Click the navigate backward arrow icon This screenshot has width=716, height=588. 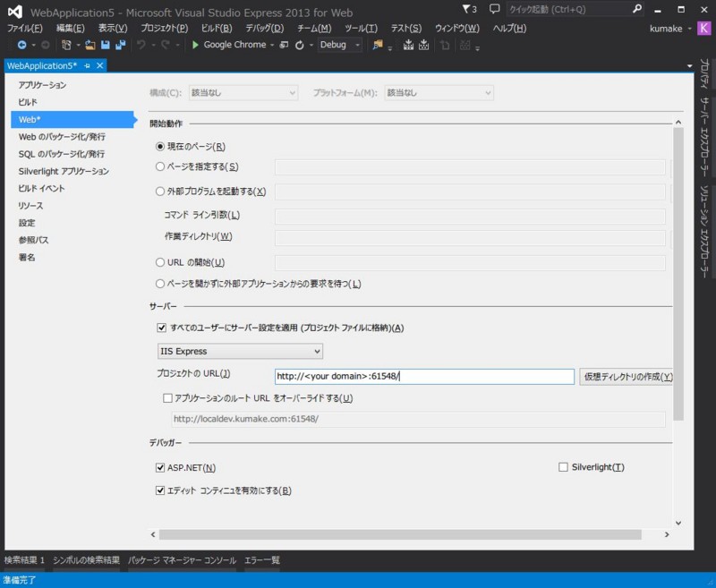(x=21, y=45)
